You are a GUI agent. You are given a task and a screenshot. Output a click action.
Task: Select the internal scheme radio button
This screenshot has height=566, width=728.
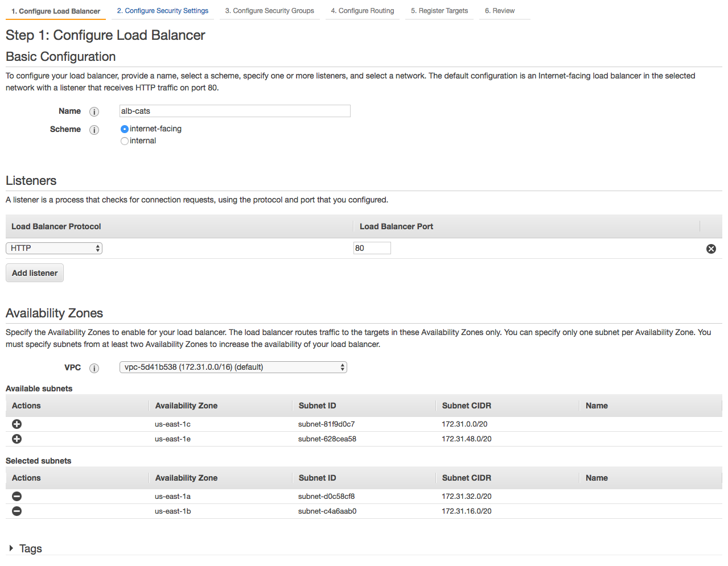(125, 141)
